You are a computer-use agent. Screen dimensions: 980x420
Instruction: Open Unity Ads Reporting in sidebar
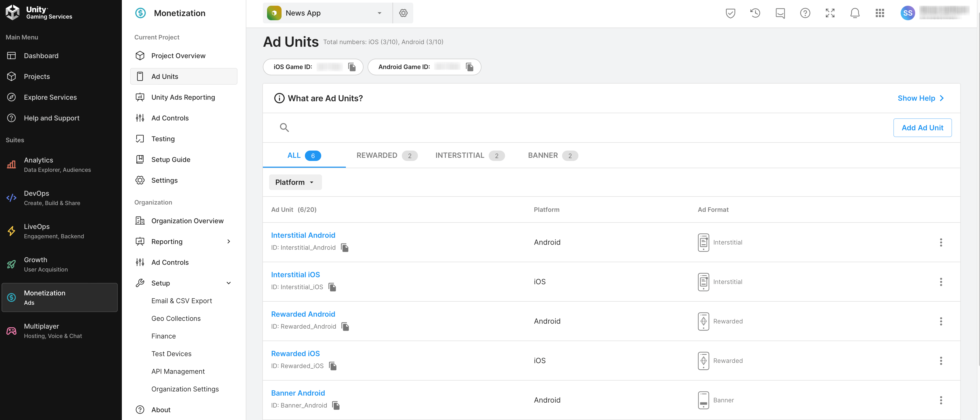click(183, 98)
